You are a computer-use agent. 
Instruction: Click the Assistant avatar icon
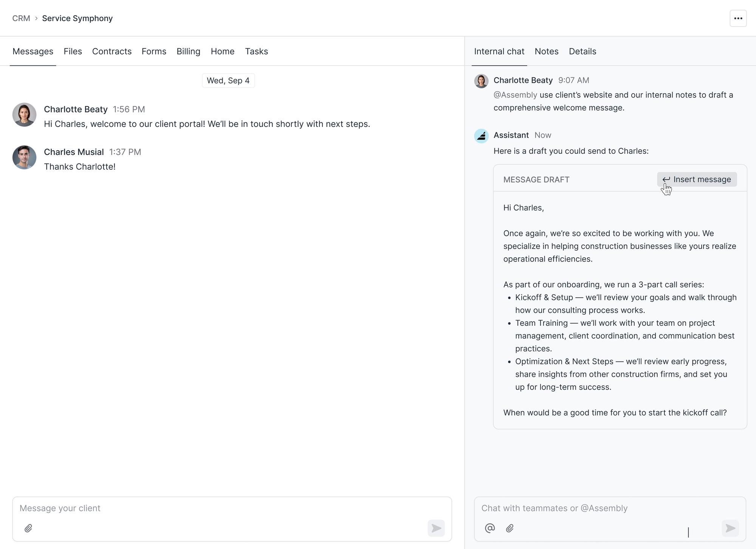(481, 136)
